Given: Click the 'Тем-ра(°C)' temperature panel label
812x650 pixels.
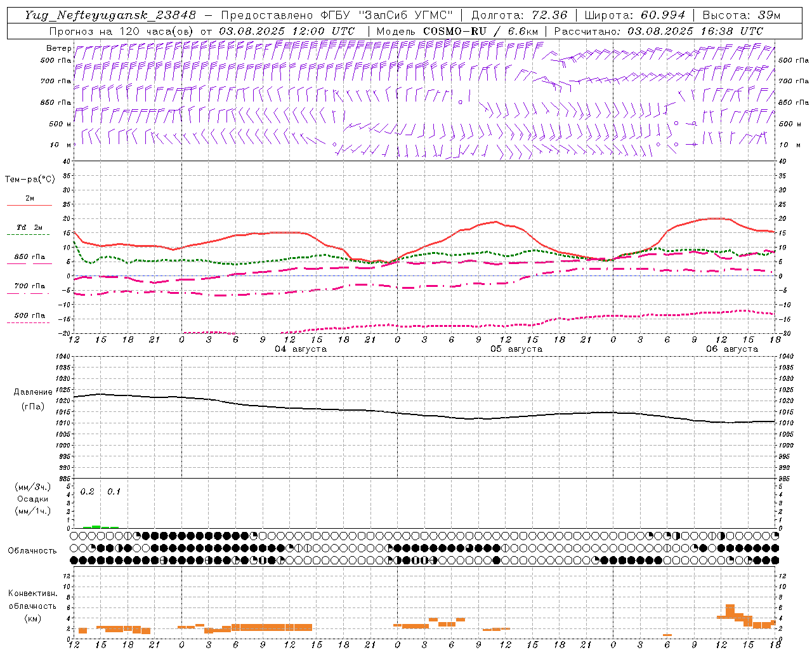Looking at the screenshot, I should tap(30, 180).
